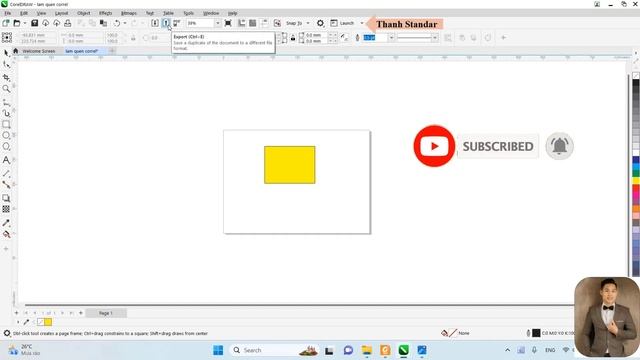This screenshot has width=640, height=360.
Task: Select the Freehand drawing tool
Action: (6, 102)
